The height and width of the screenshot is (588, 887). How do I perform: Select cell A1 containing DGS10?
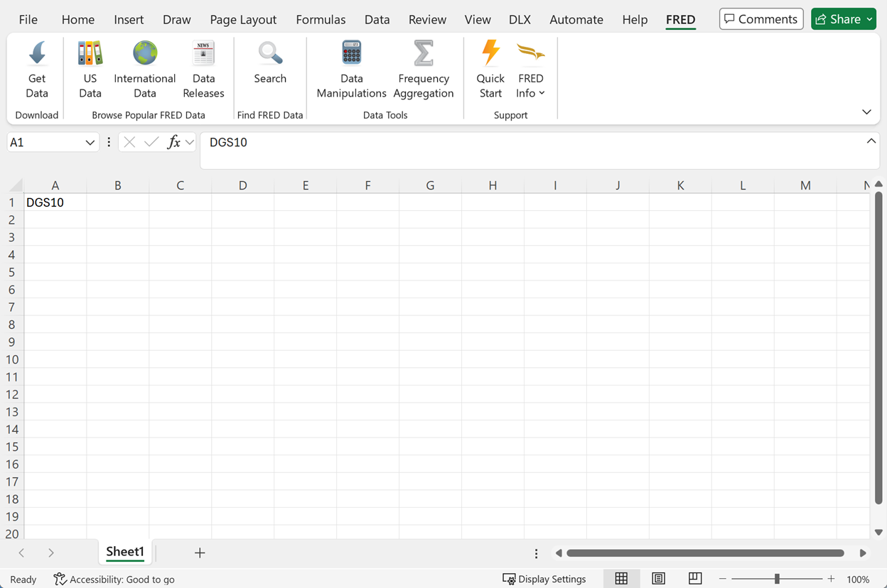(55, 202)
